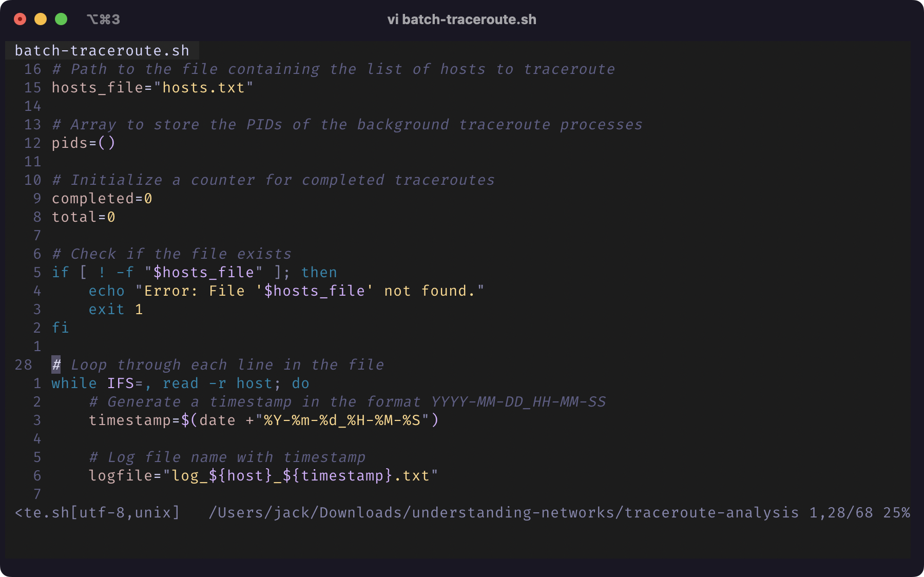Viewport: 924px width, 577px height.
Task: Click the logfile= assignment line
Action: (x=263, y=476)
